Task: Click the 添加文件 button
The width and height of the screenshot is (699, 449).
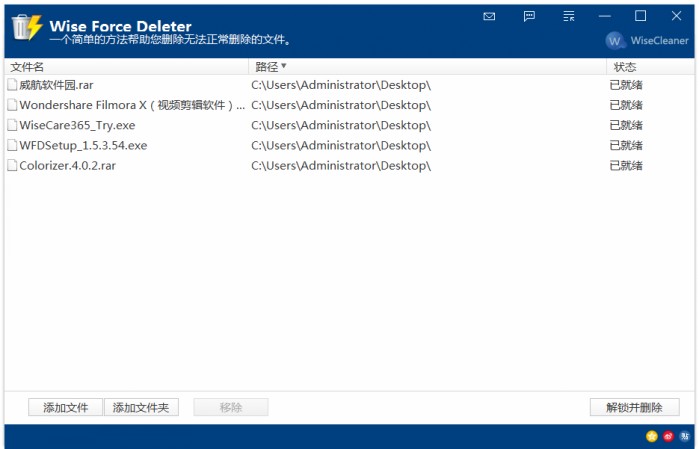Action: (x=66, y=407)
